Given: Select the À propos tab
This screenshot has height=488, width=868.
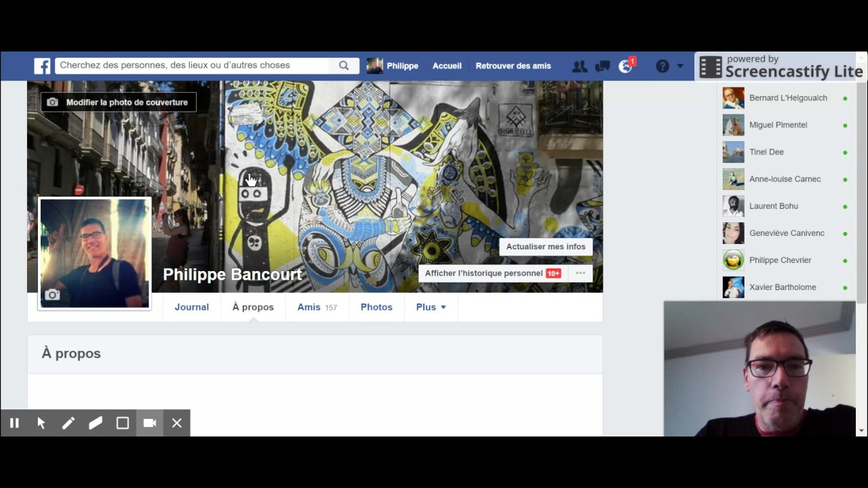Looking at the screenshot, I should click(253, 307).
